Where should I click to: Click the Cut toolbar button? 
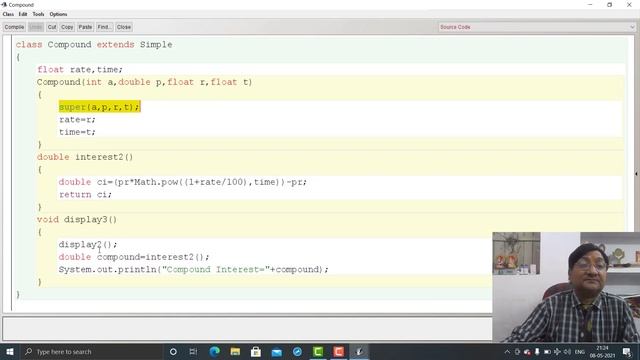52,27
